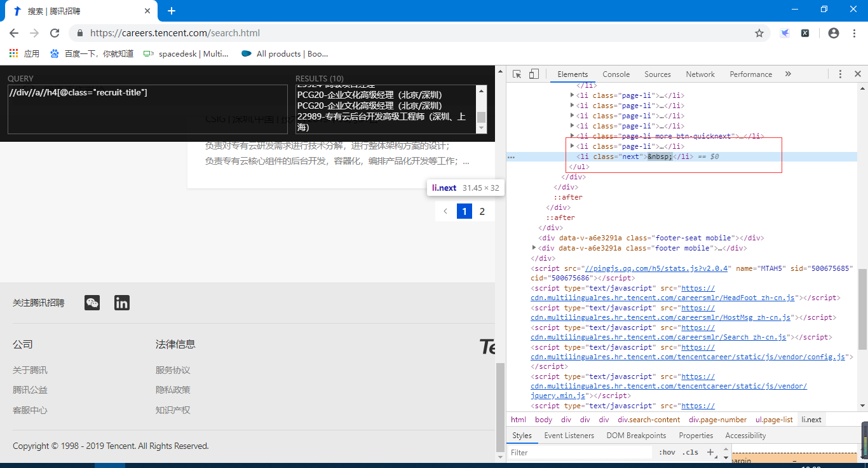The width and height of the screenshot is (868, 468).
Task: Add a new style rule with plus
Action: (x=710, y=453)
